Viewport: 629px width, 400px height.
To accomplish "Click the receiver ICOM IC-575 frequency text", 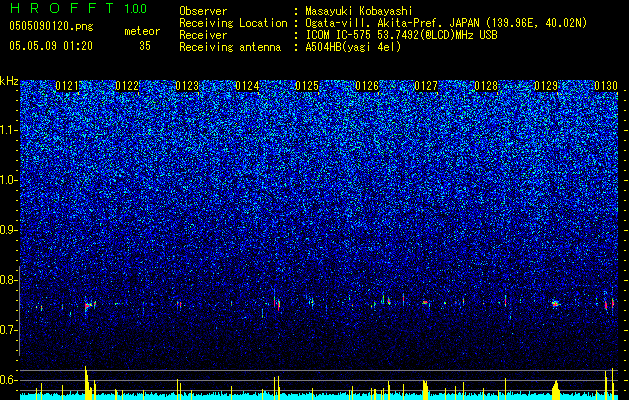I will (401, 35).
